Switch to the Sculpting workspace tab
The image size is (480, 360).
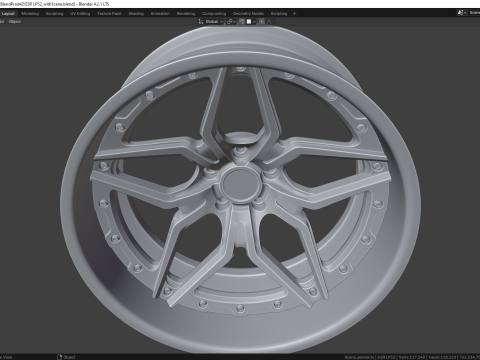[54, 14]
